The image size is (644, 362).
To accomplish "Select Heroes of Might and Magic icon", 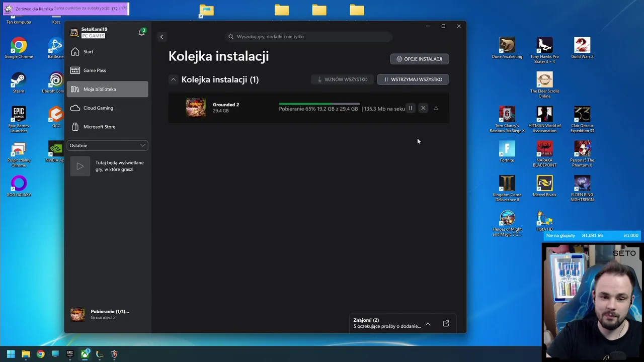I will coord(507,224).
